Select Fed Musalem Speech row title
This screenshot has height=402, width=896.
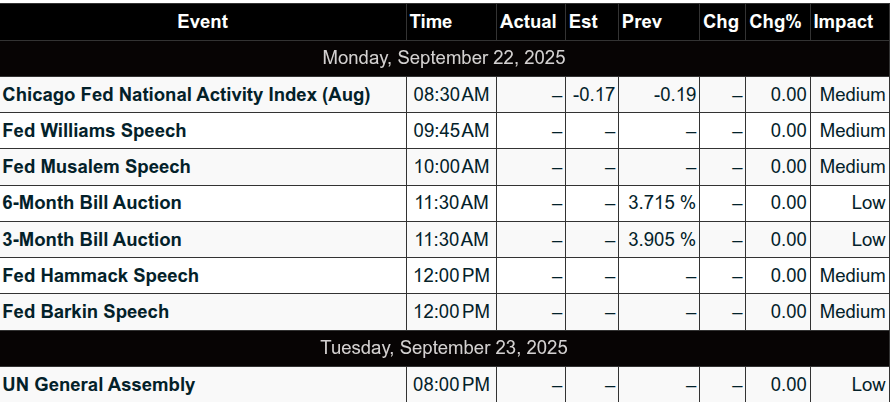[x=97, y=167]
